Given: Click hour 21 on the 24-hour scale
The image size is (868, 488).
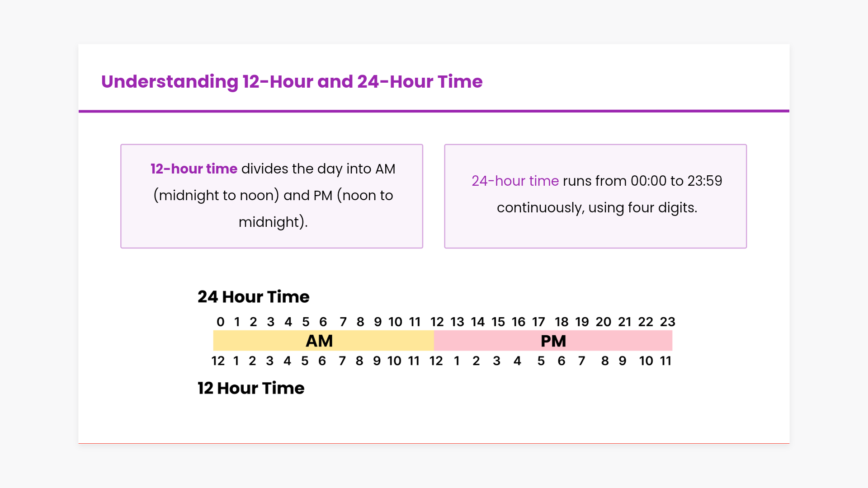Looking at the screenshot, I should [x=624, y=322].
